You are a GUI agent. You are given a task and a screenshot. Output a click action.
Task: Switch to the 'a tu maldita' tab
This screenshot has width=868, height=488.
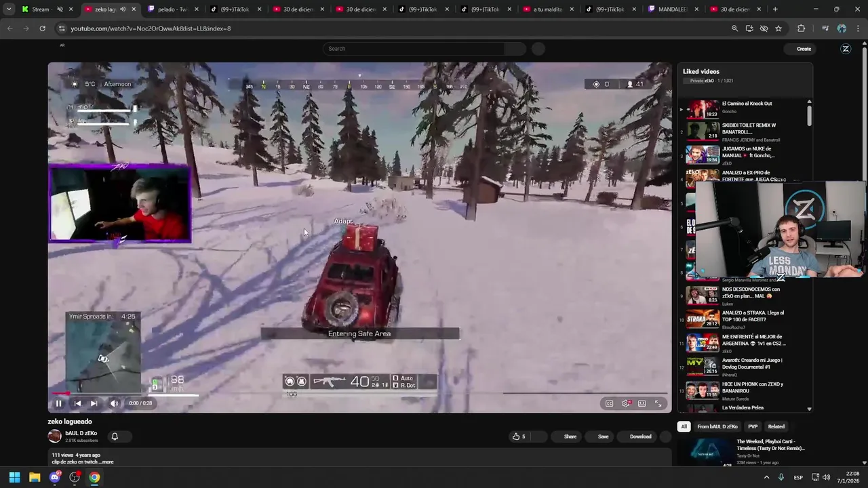tap(547, 9)
